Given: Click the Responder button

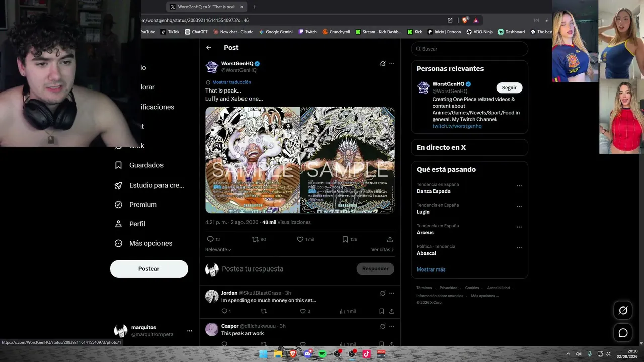Looking at the screenshot, I should pyautogui.click(x=375, y=269).
